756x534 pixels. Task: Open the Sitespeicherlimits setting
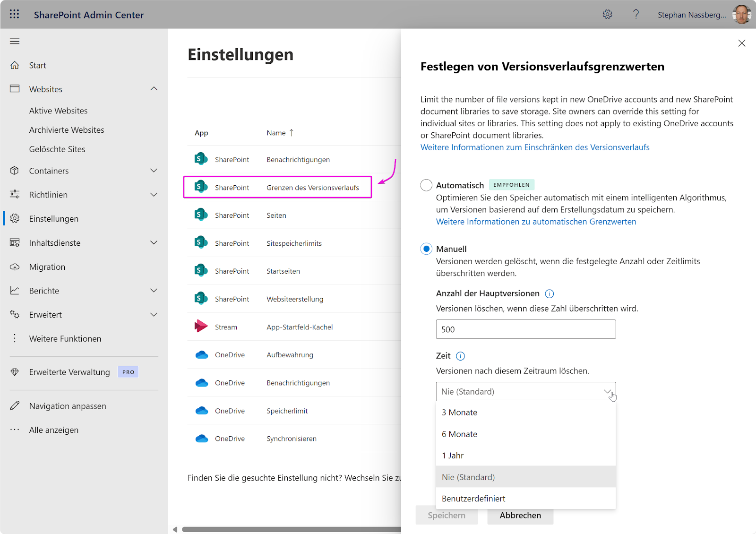pos(294,243)
